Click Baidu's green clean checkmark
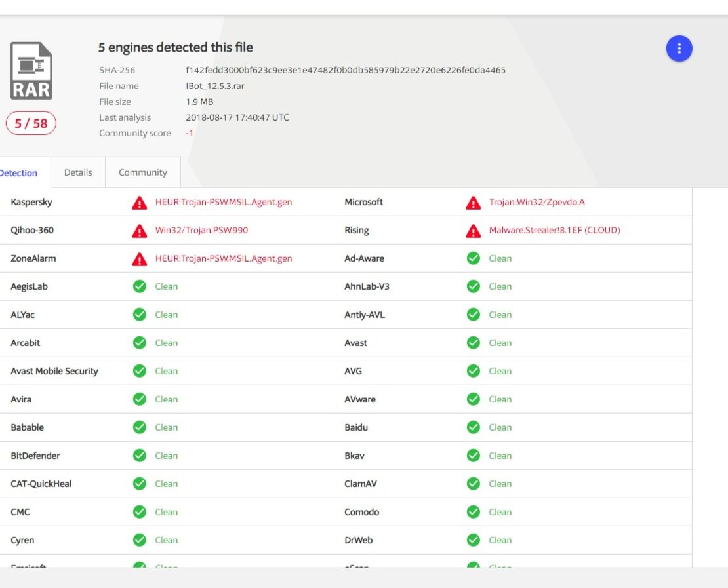The height and width of the screenshot is (588, 728). pos(473,427)
